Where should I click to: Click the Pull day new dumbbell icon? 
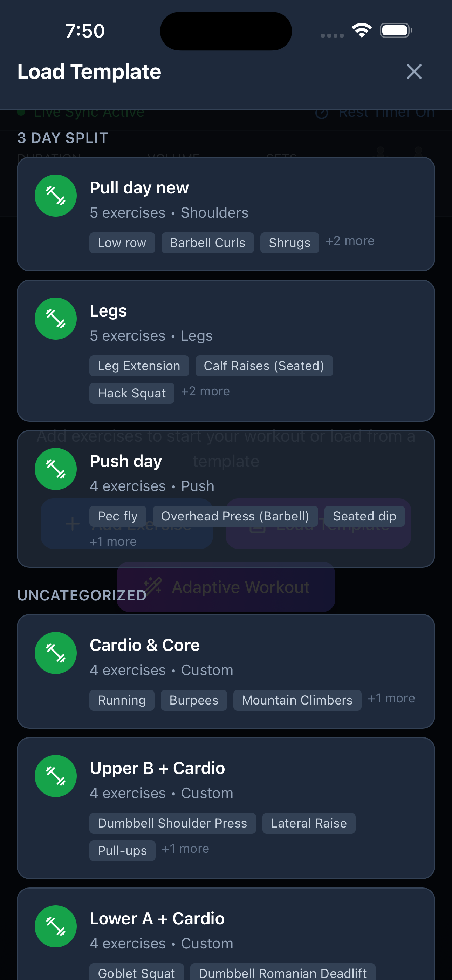point(56,196)
